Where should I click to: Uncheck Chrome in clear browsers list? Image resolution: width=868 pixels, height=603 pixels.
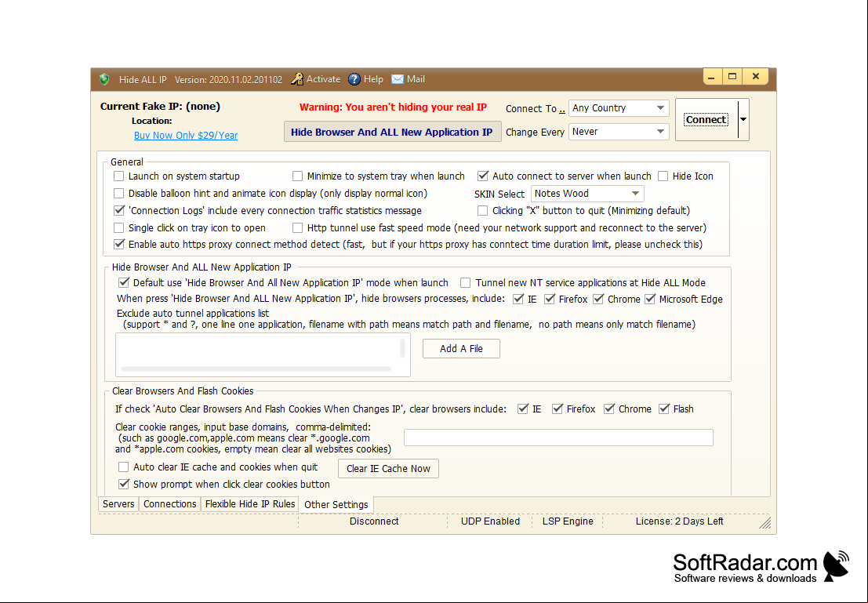609,409
